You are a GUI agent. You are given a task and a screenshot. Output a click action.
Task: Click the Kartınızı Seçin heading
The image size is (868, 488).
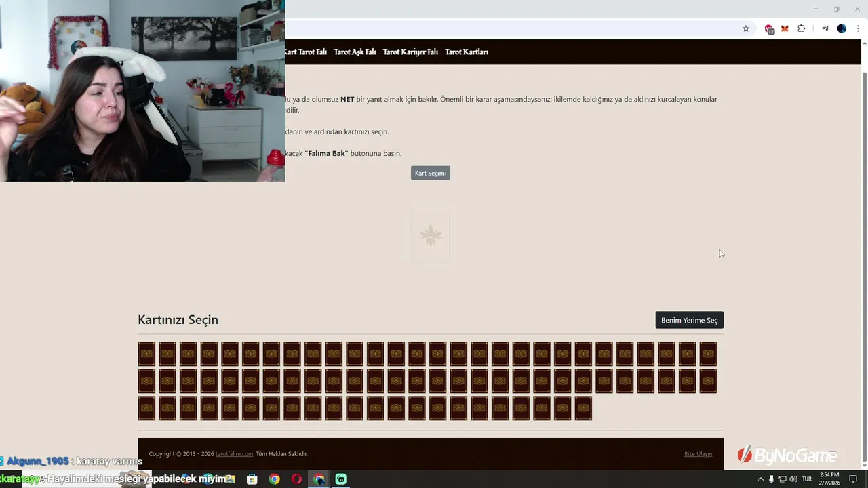tap(178, 320)
